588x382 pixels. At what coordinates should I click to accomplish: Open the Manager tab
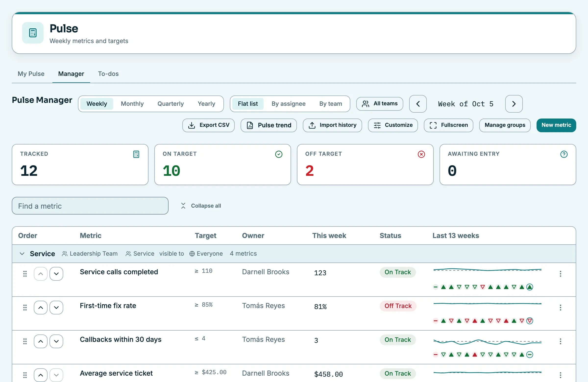click(71, 74)
